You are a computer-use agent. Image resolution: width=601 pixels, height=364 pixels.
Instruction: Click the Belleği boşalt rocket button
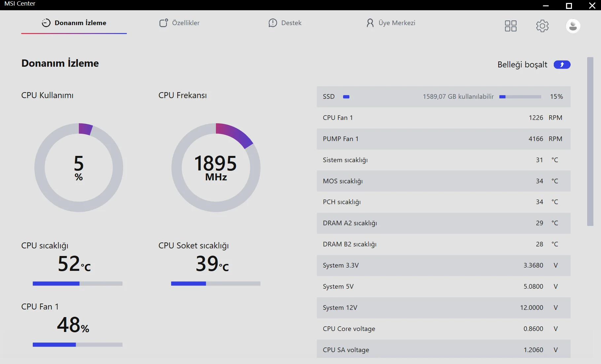562,64
